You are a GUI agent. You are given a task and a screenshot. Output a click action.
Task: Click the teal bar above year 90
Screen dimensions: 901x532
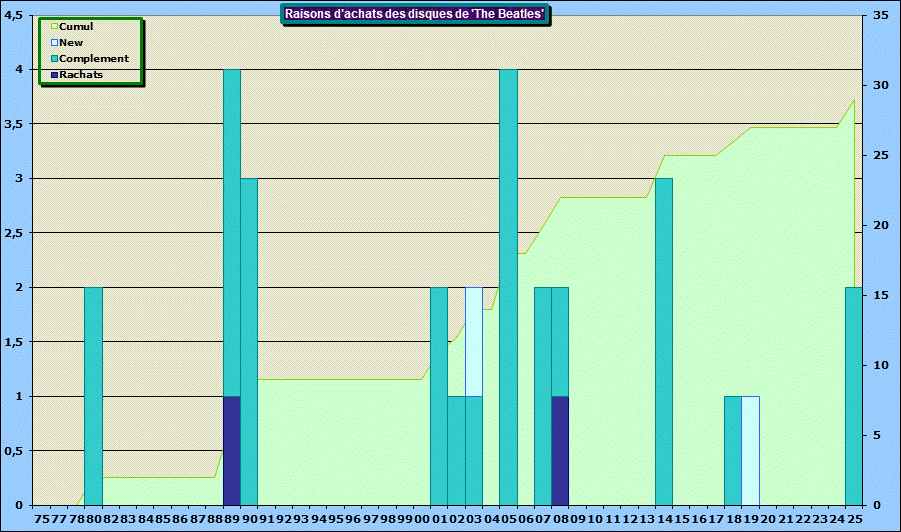[249, 340]
